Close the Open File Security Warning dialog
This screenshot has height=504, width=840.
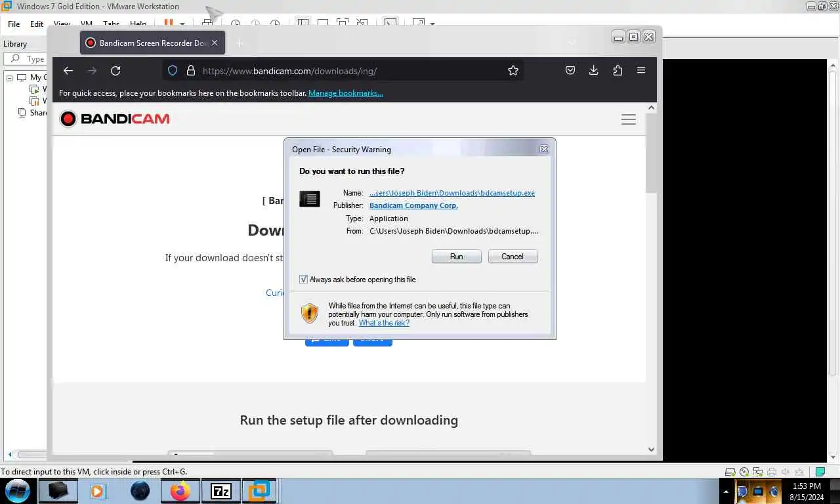[x=544, y=150]
